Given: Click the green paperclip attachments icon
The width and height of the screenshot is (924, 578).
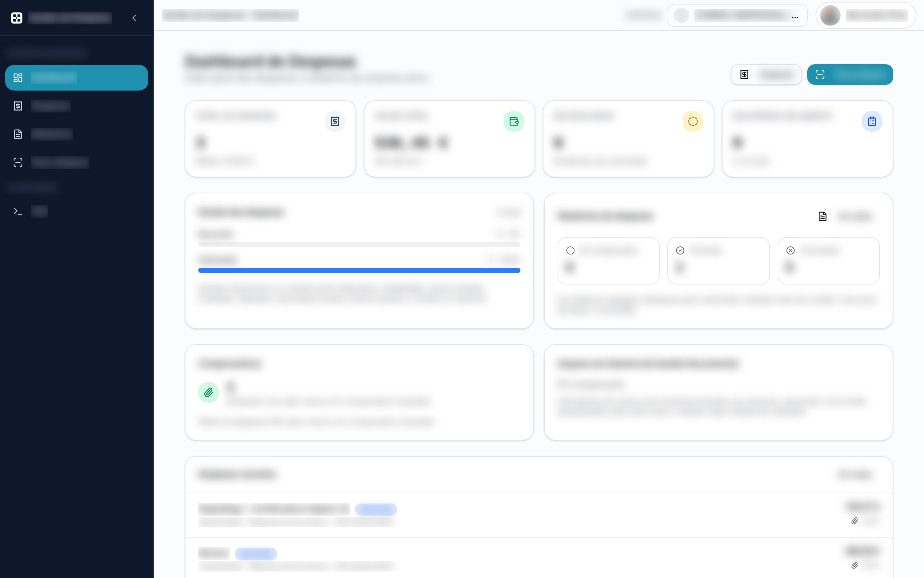Looking at the screenshot, I should [209, 392].
